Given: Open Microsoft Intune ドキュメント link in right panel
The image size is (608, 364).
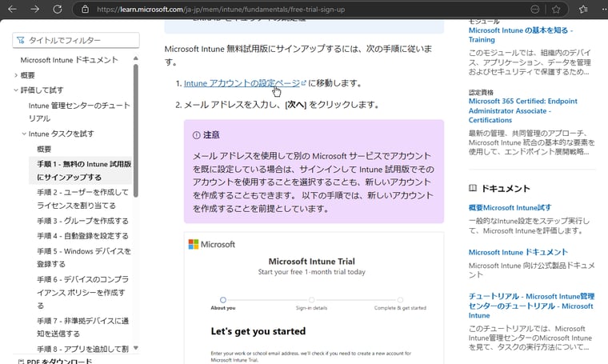Looking at the screenshot, I should click(518, 252).
